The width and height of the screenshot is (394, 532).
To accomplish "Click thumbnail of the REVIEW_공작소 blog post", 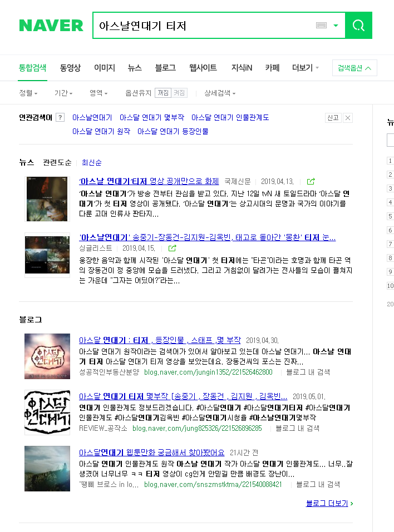I will pos(47,412).
